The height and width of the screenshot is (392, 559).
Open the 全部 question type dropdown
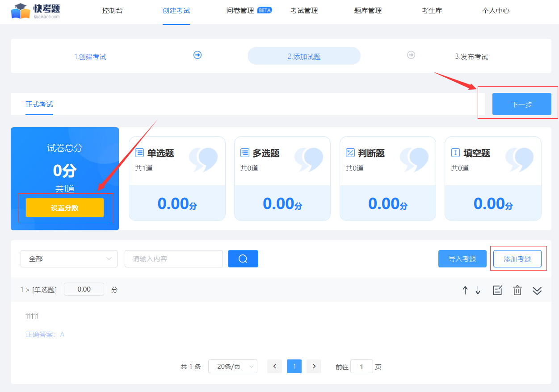pyautogui.click(x=69, y=259)
